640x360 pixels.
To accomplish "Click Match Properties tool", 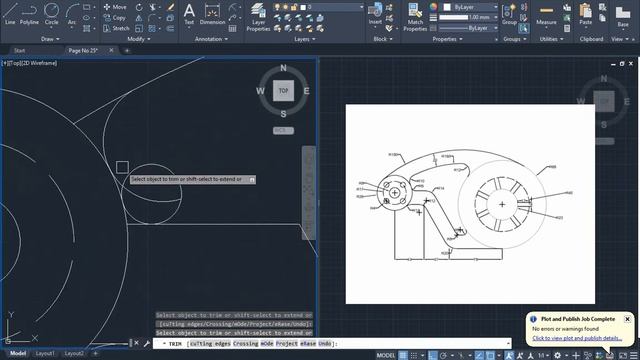I will (415, 17).
